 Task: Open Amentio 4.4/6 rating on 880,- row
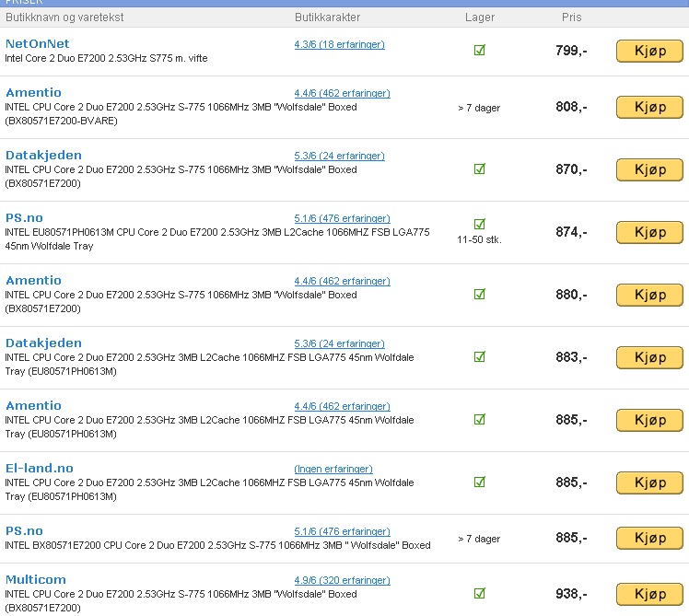click(x=342, y=281)
